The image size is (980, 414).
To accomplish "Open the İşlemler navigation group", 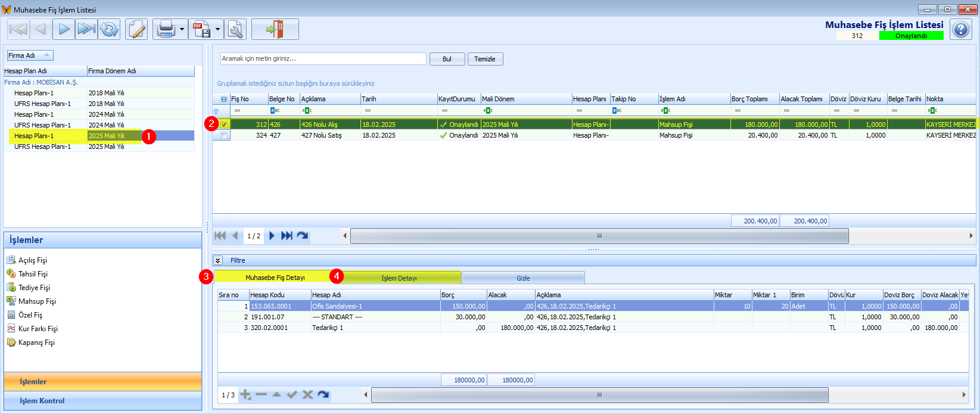I will pyautogui.click(x=102, y=382).
